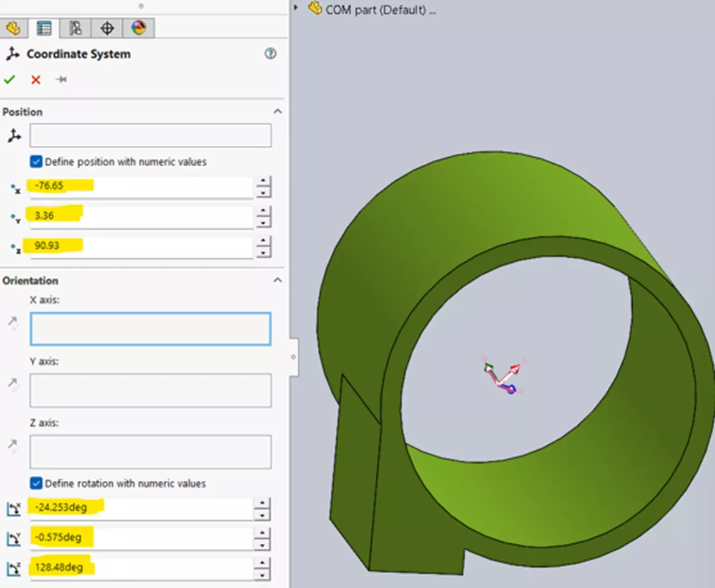This screenshot has height=588, width=715.
Task: Open Coordinate System help question mark
Action: point(270,54)
